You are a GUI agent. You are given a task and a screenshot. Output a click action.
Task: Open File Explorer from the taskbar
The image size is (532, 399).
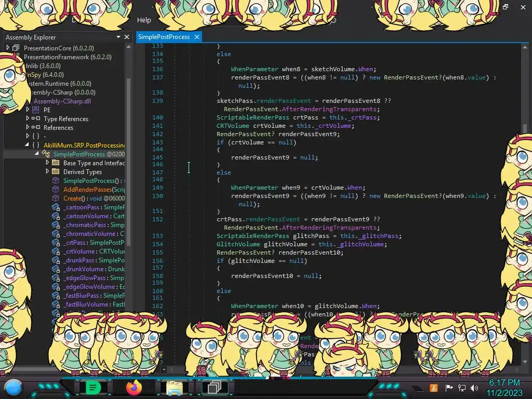point(175,388)
